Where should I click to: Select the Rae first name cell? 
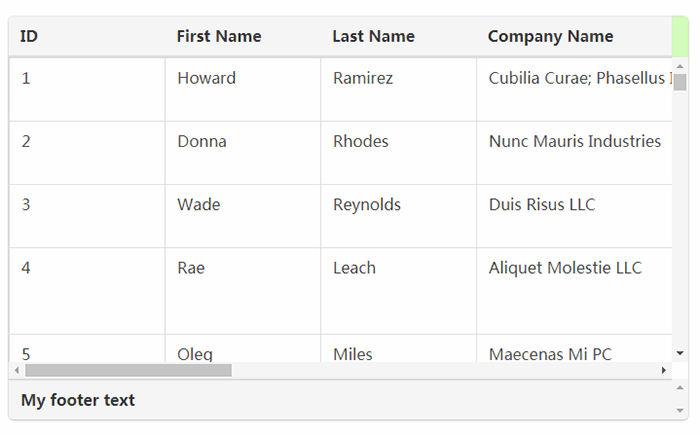coord(191,268)
